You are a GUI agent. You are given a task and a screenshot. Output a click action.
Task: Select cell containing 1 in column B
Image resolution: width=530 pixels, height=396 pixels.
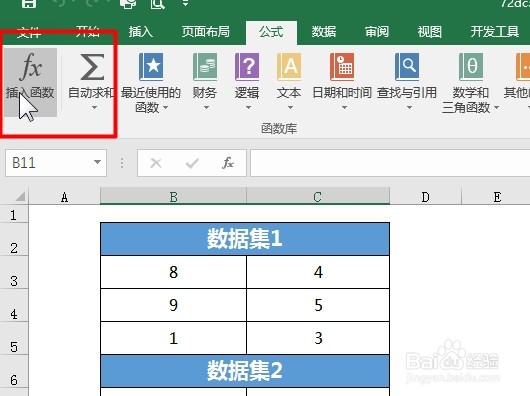173,338
